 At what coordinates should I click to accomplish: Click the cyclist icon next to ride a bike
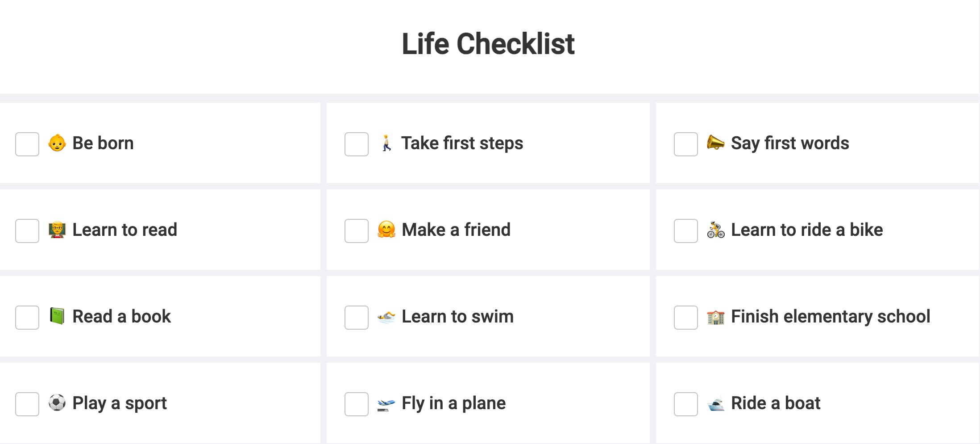coord(716,230)
